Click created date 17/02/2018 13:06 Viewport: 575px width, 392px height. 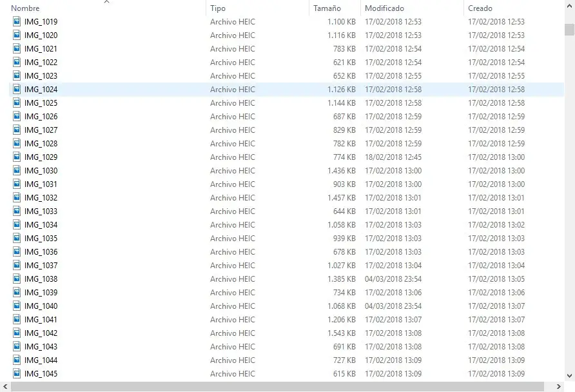pos(496,292)
